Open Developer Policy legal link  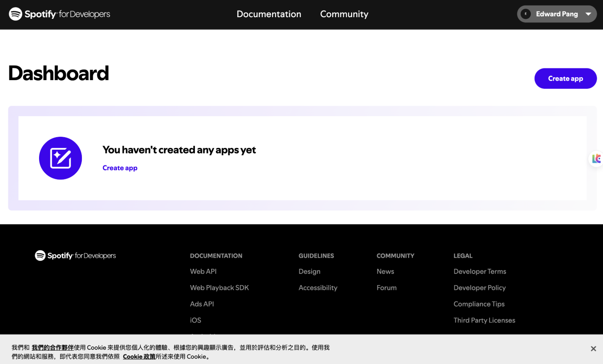[480, 288]
